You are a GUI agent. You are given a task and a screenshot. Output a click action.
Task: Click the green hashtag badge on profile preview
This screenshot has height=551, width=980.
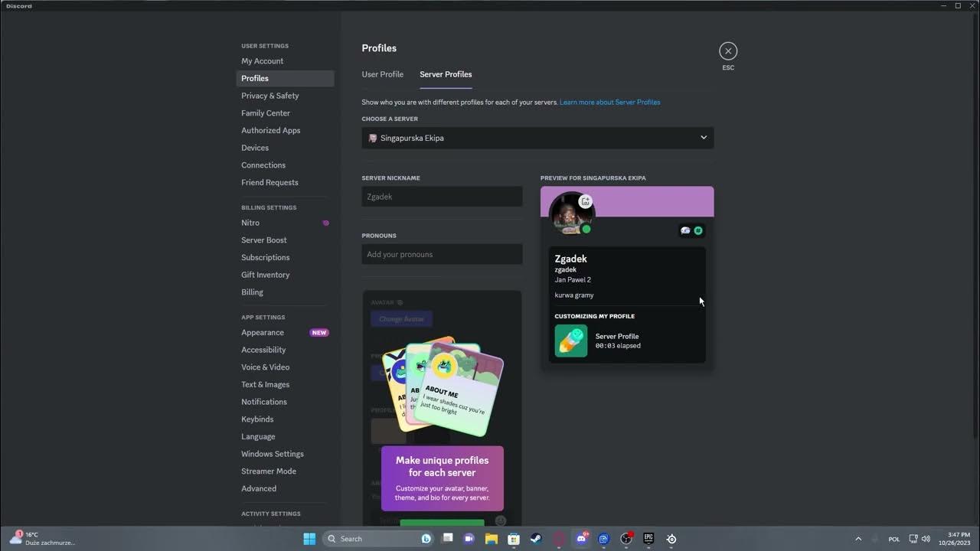click(x=697, y=230)
